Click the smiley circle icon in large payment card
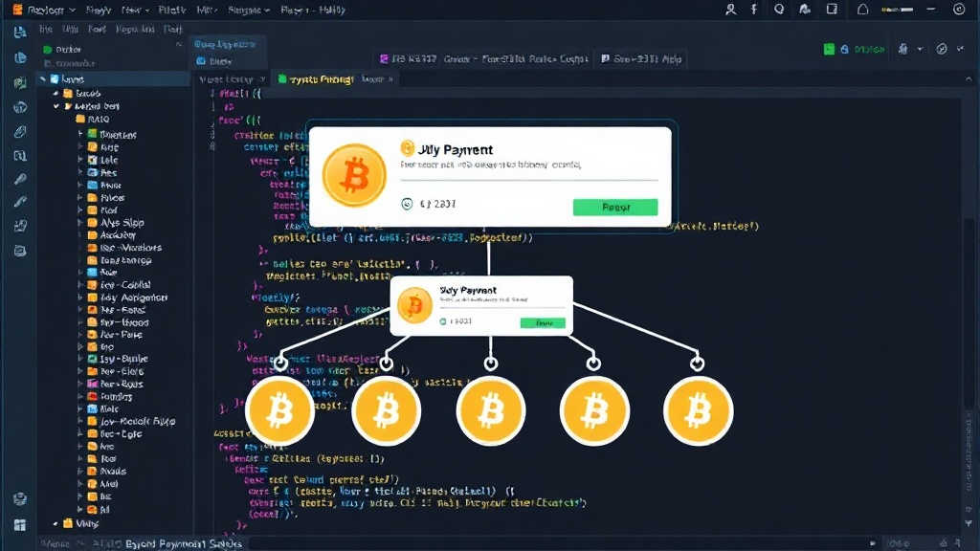 407,204
